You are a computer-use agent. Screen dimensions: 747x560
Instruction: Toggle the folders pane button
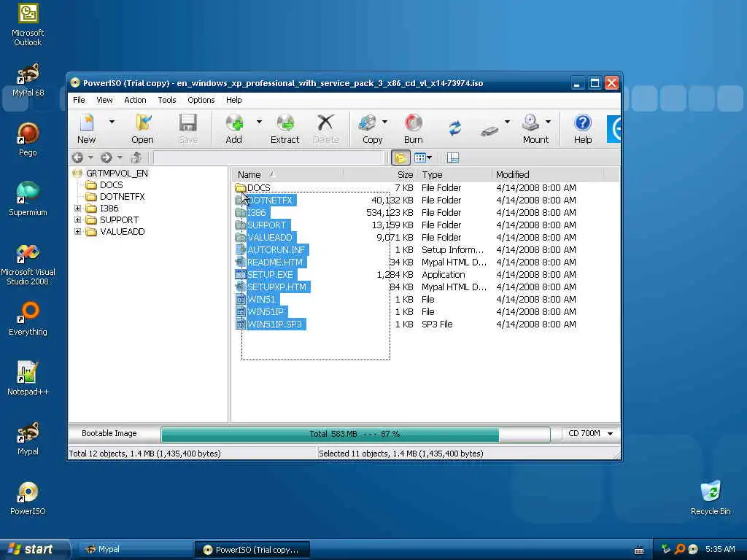click(x=400, y=157)
